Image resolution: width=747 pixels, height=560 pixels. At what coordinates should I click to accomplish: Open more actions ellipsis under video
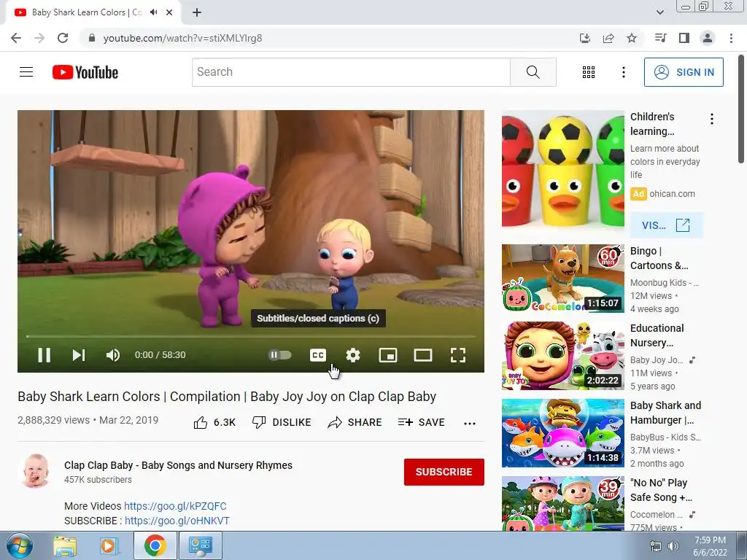click(469, 424)
